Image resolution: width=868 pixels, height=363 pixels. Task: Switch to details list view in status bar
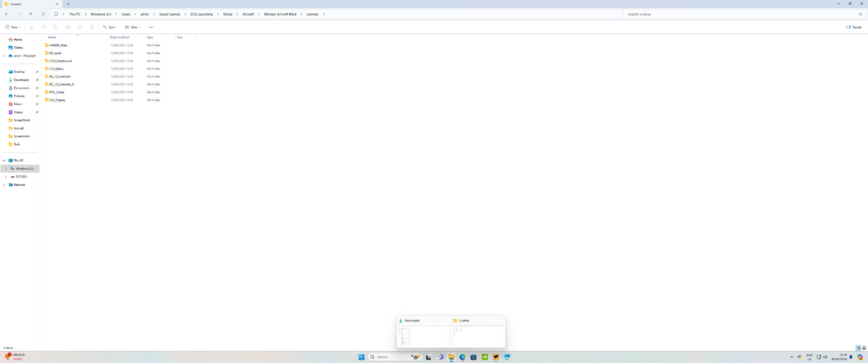click(858, 348)
